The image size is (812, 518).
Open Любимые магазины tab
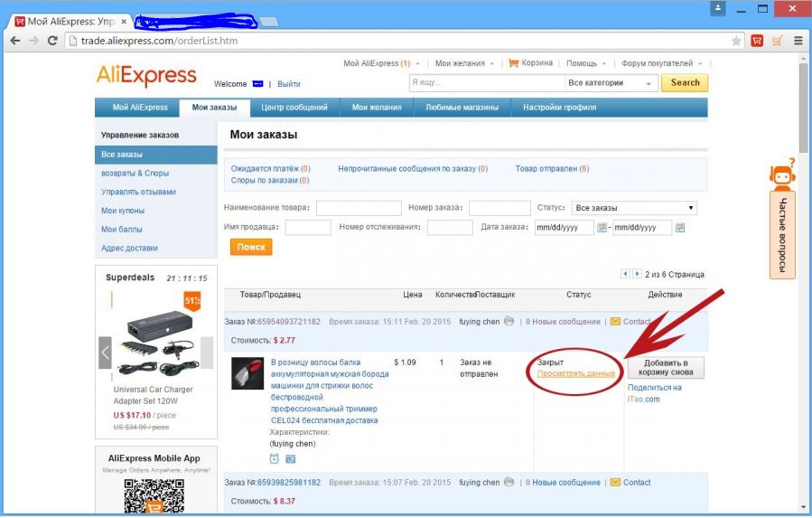click(462, 108)
